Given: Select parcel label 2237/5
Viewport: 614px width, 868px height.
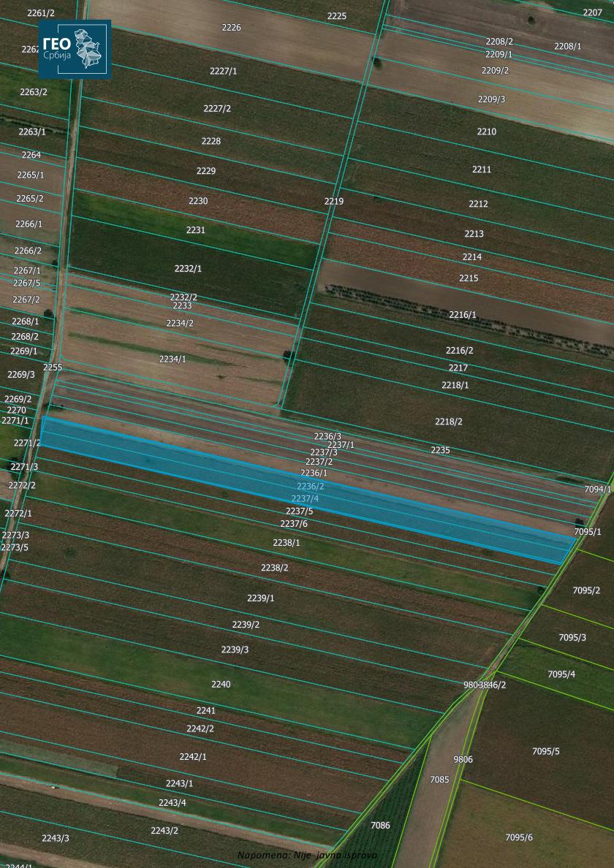Looking at the screenshot, I should (300, 511).
